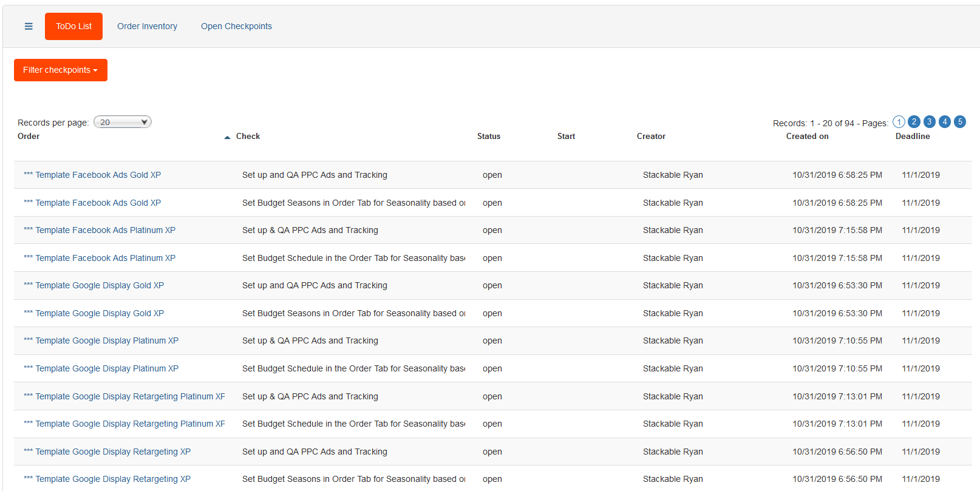The width and height of the screenshot is (980, 491).
Task: Select 'Set up & QA PPC Ads and Tracking' for Facebook Platinum
Action: tap(310, 230)
